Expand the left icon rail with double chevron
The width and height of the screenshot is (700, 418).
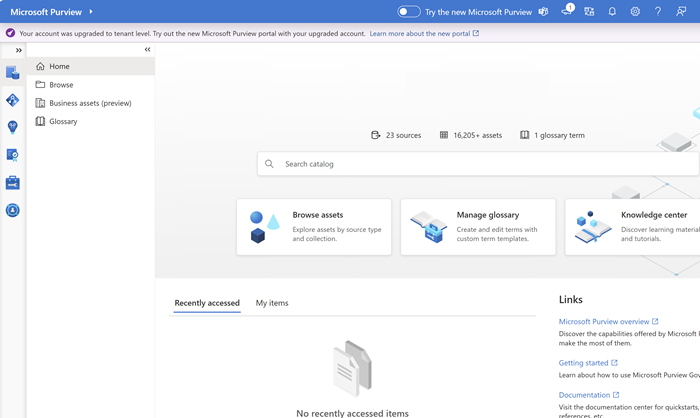[x=19, y=50]
